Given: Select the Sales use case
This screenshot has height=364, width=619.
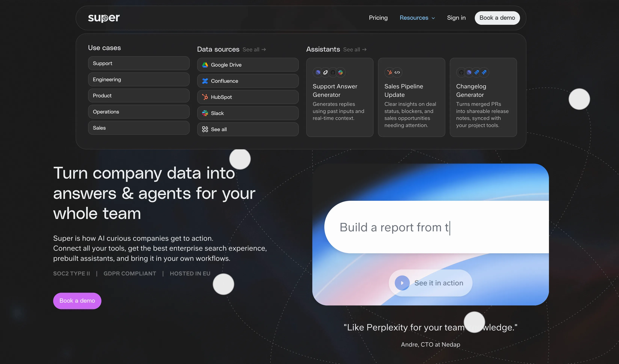Looking at the screenshot, I should pos(139,128).
